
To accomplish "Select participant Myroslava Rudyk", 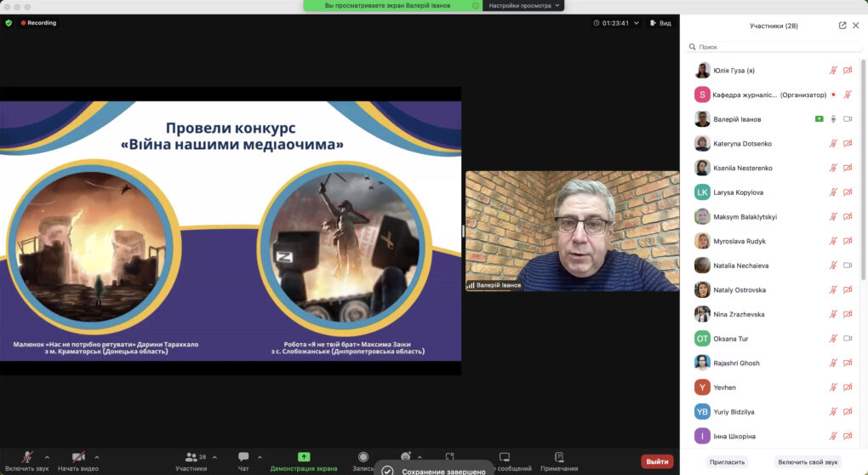I will coord(774,241).
